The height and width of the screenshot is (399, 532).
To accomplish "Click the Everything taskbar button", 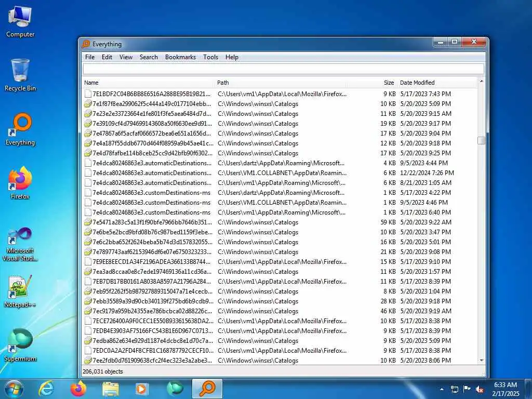I will pyautogui.click(x=207, y=389).
